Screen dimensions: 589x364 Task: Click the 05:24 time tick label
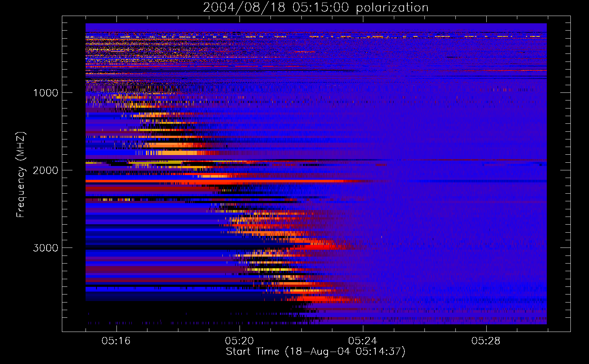click(x=363, y=341)
